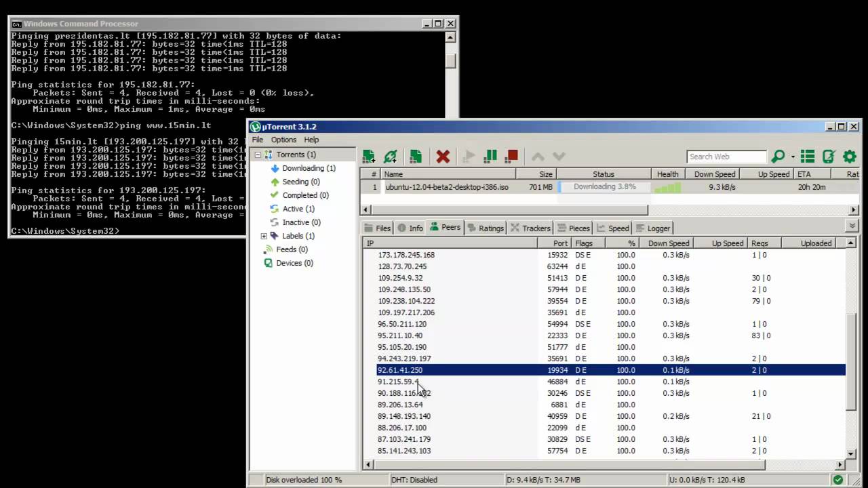Click the green search magnifier icon
The height and width of the screenshot is (488, 868).
coord(778,157)
